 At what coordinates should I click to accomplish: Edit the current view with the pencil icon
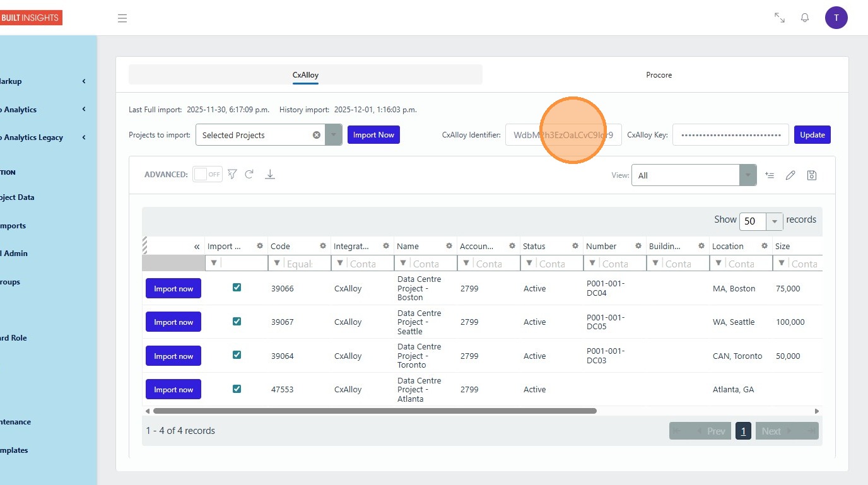click(x=790, y=175)
